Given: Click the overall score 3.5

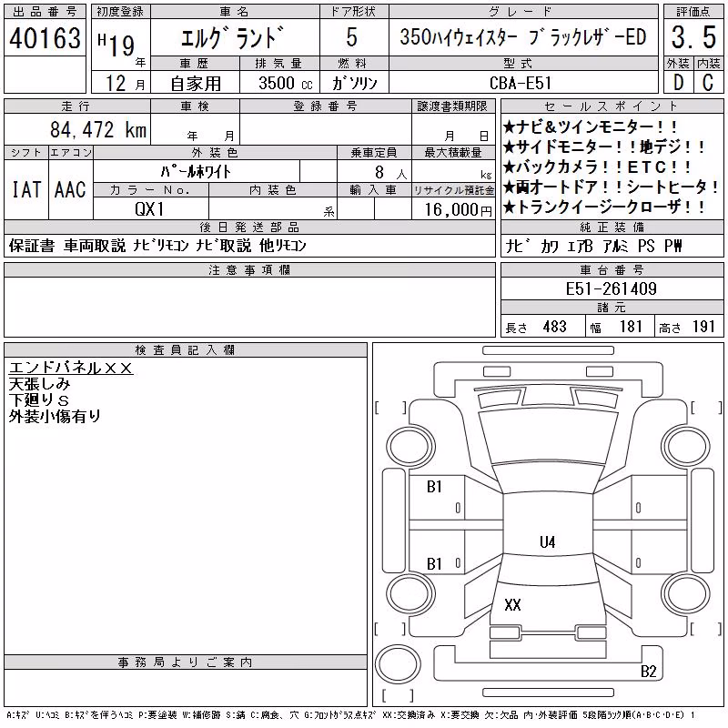Looking at the screenshot, I should (x=693, y=37).
